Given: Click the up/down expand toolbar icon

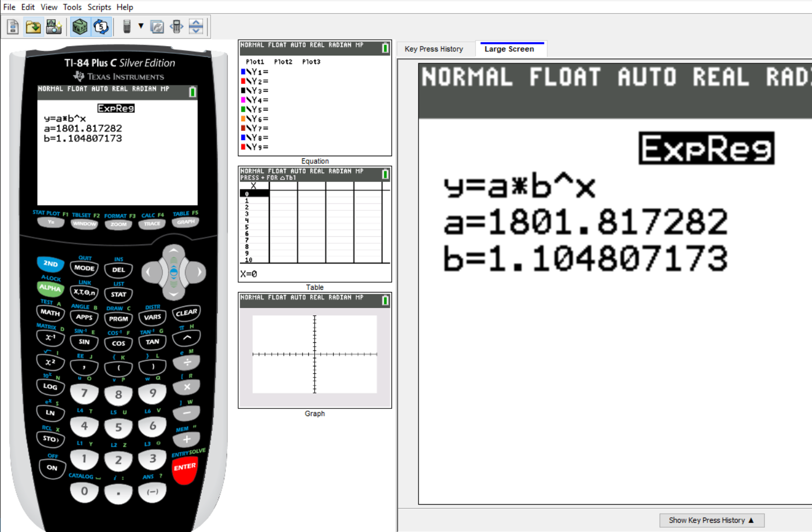Looking at the screenshot, I should [x=196, y=26].
